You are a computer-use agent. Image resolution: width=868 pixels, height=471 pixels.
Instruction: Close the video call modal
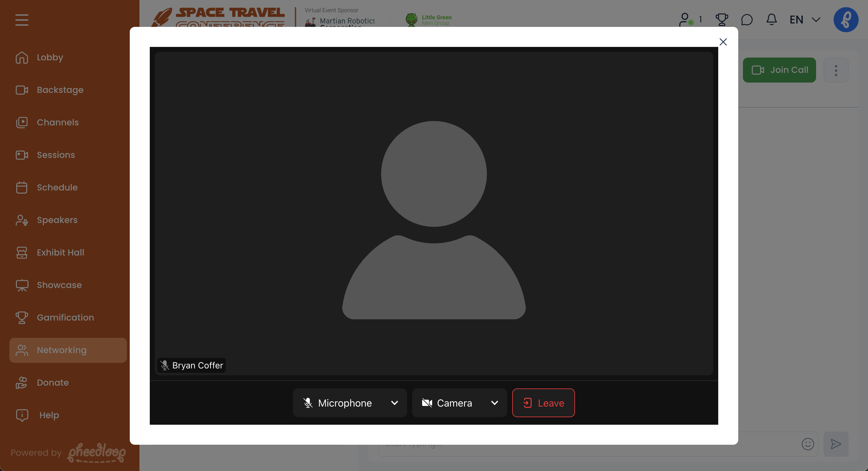(x=723, y=42)
